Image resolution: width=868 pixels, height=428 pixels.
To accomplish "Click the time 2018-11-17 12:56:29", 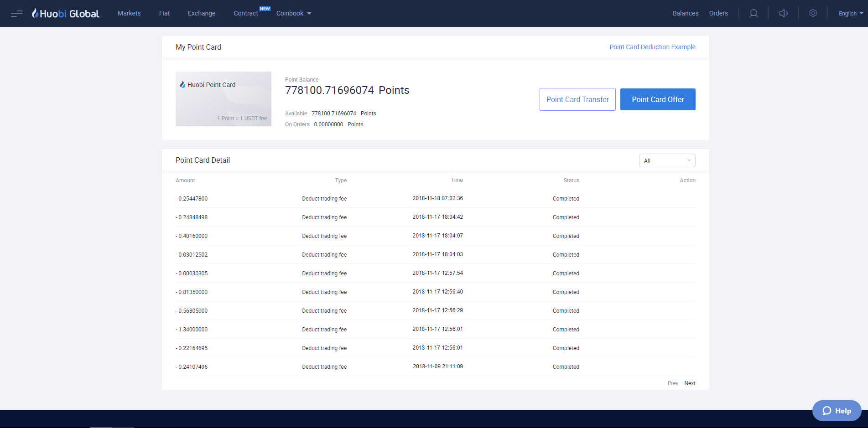I will (438, 310).
